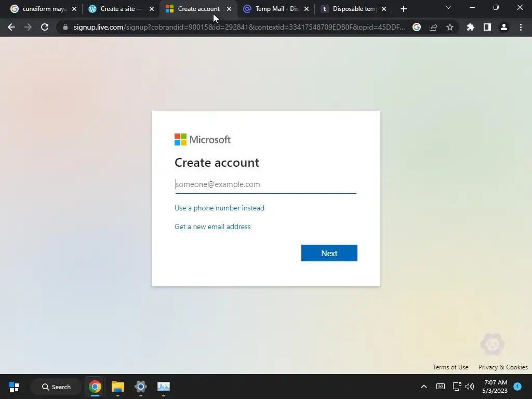The width and height of the screenshot is (532, 399).
Task: Open the Chrome profile icon
Action: (x=504, y=27)
